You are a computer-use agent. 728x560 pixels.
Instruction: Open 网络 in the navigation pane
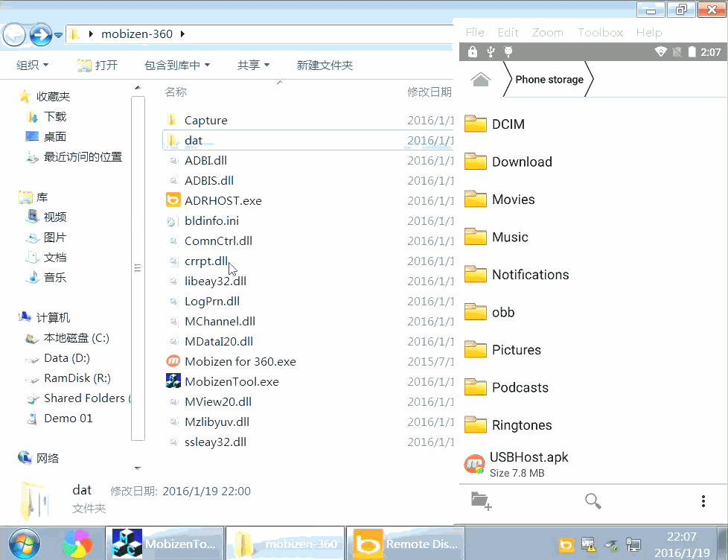point(48,458)
